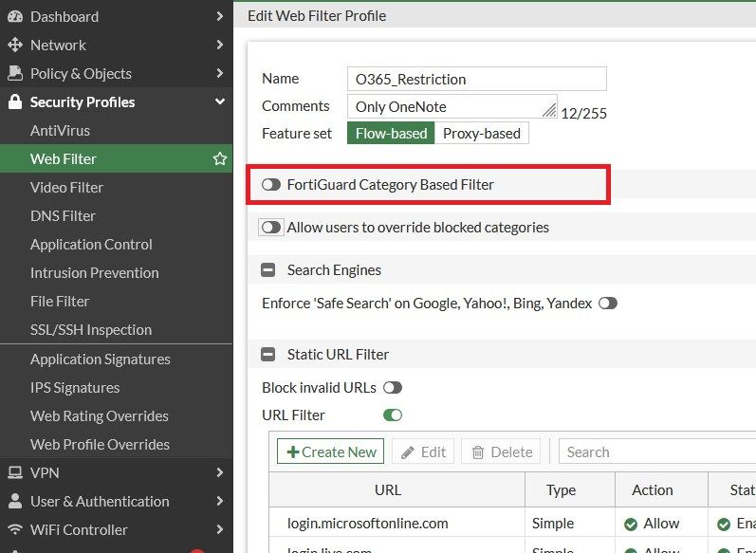Click the Name field O365_Restriction
Screen dimensions: 756x553
coord(477,79)
